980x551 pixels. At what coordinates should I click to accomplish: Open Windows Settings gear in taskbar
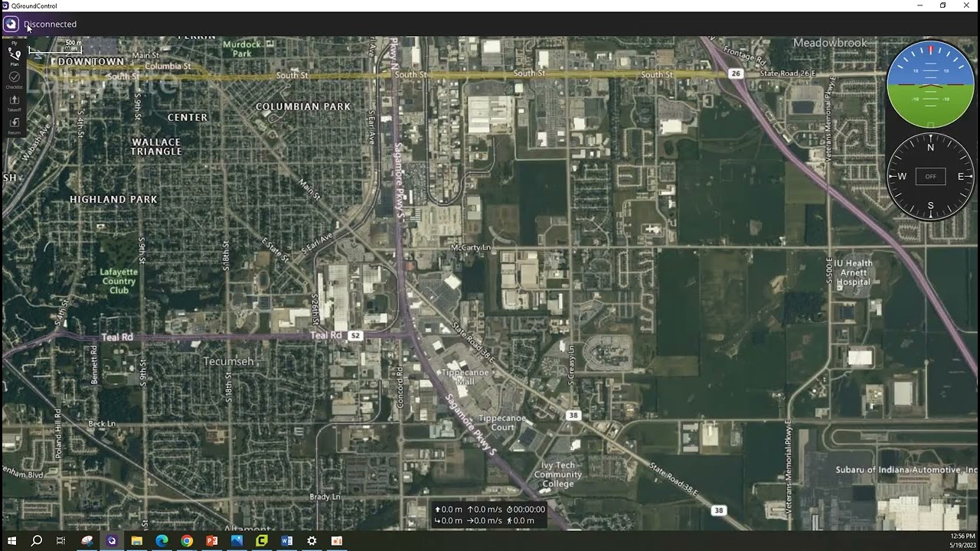312,541
